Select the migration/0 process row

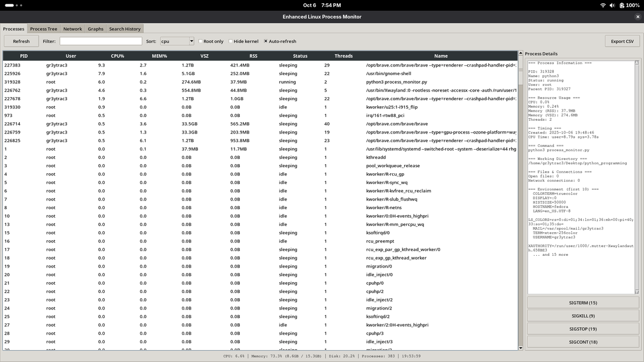[x=260, y=266]
